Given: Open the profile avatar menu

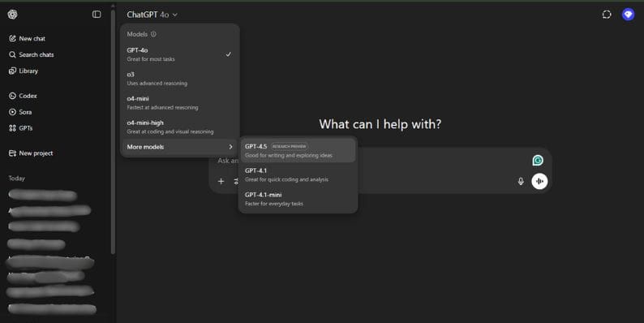Looking at the screenshot, I should click(x=628, y=15).
